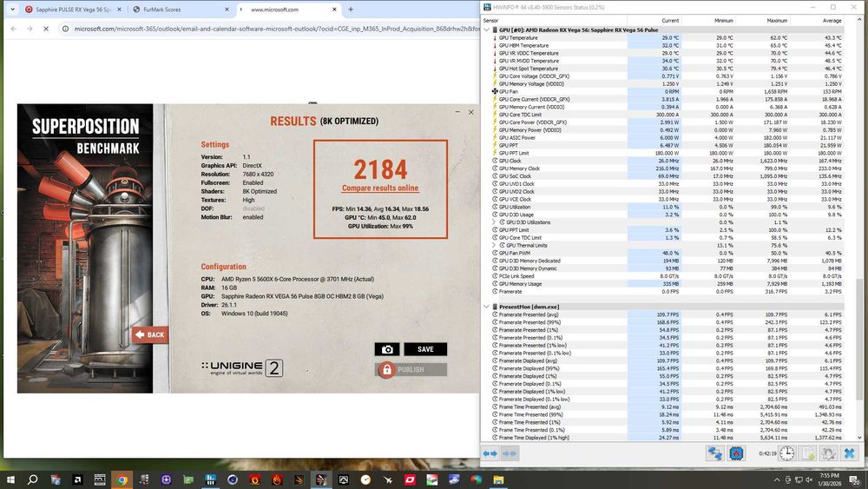Image resolution: width=868 pixels, height=489 pixels.
Task: Open a new Chrome tab with plus
Action: click(x=351, y=10)
